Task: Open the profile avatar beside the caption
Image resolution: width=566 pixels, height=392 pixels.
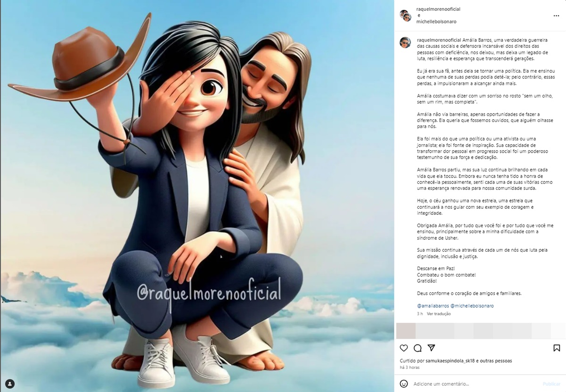Action: click(x=405, y=42)
